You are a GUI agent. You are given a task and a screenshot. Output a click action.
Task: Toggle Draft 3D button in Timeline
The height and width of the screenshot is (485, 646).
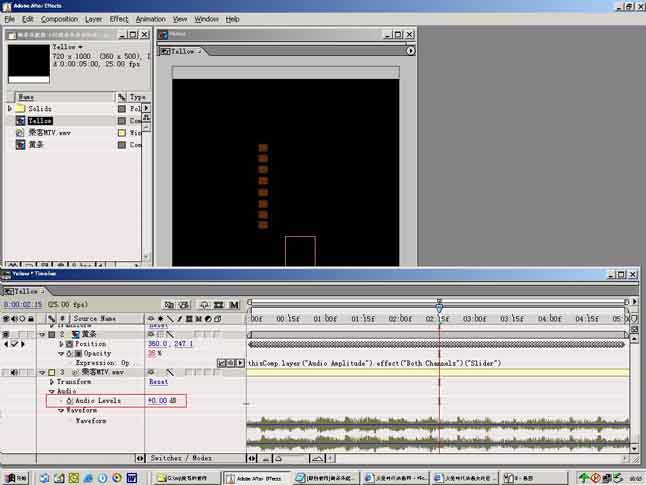(184, 305)
